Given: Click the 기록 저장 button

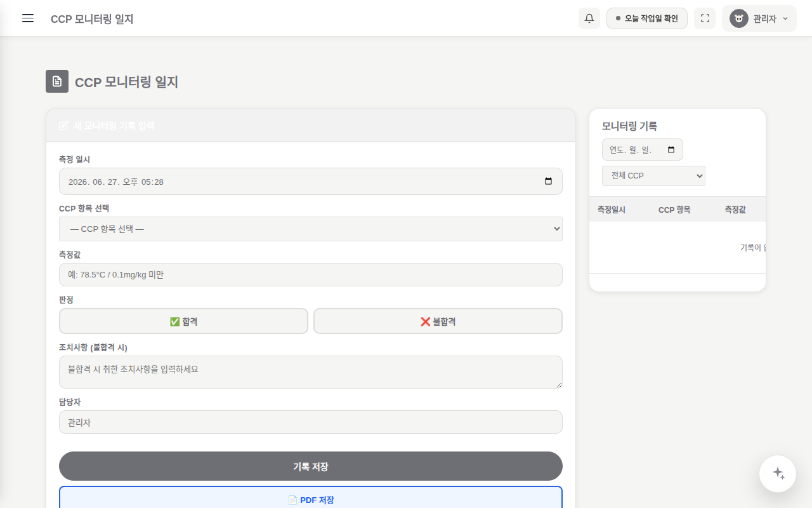Looking at the screenshot, I should [x=311, y=466].
